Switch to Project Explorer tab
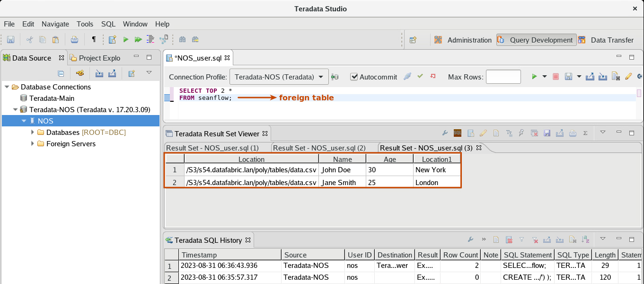The image size is (644, 284). tap(95, 58)
